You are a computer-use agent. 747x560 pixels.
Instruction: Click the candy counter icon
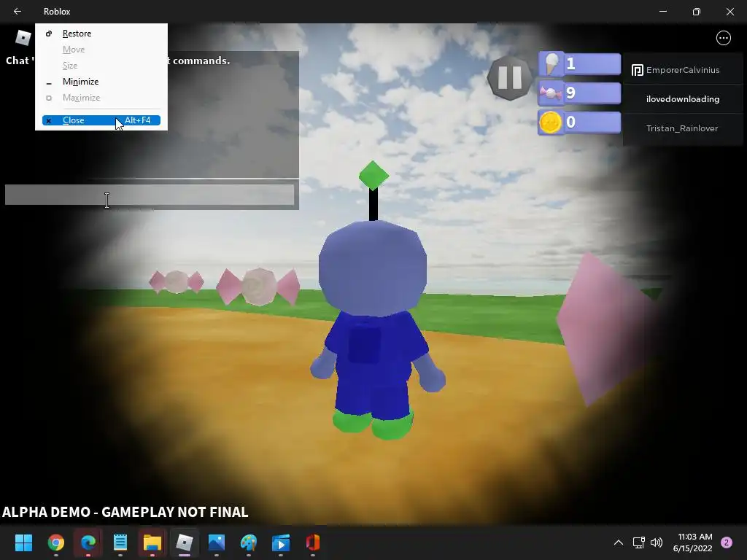(551, 93)
